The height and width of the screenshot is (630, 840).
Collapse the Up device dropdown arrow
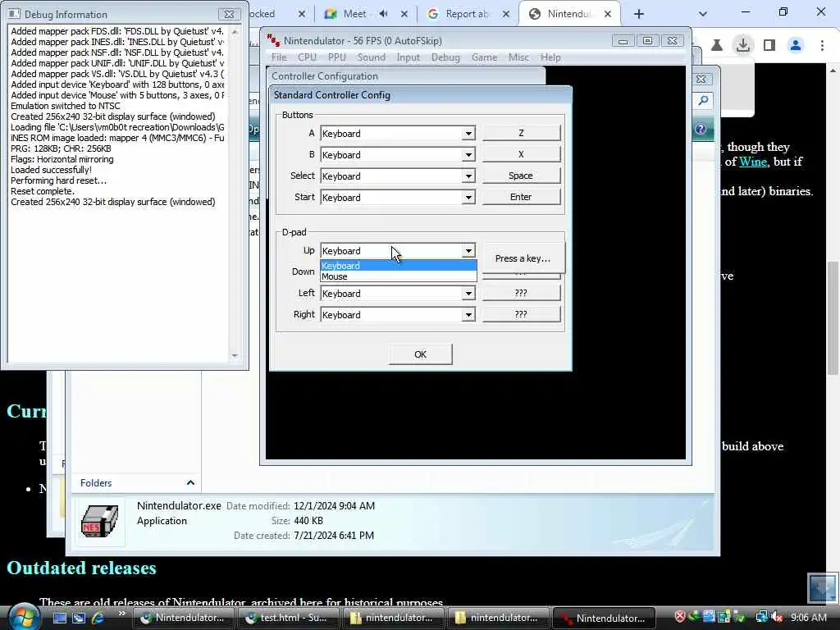tap(468, 251)
